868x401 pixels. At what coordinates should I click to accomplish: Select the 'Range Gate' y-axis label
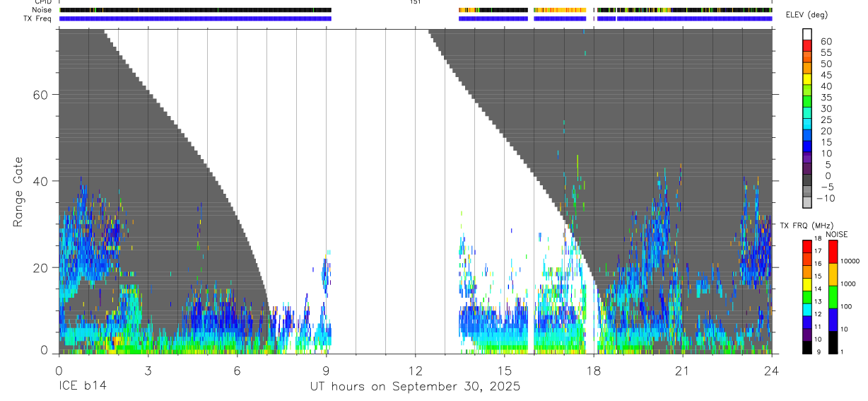[18, 192]
